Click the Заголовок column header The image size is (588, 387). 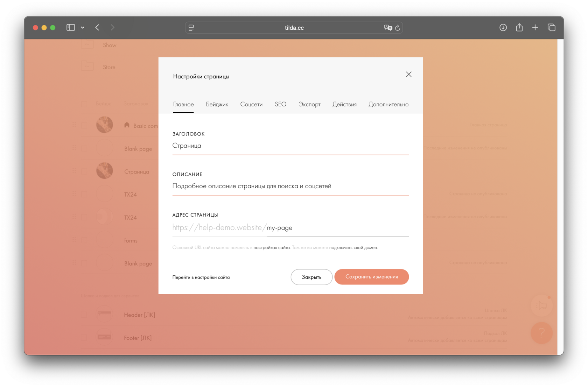pyautogui.click(x=136, y=104)
